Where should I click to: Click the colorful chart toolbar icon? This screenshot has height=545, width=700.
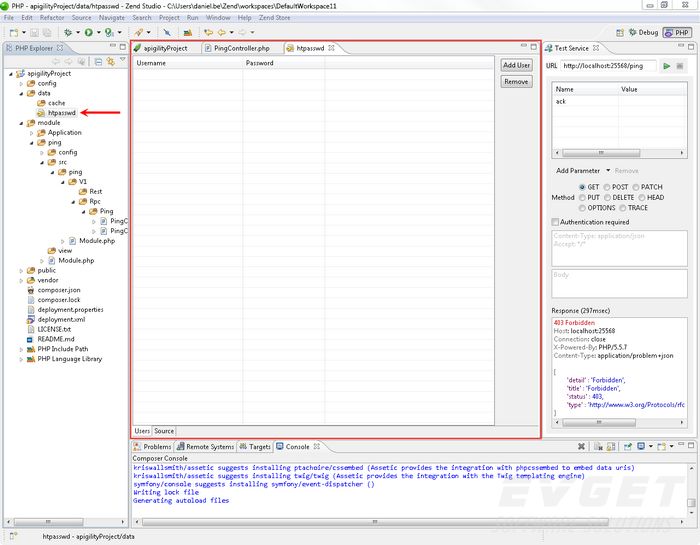pyautogui.click(x=188, y=33)
